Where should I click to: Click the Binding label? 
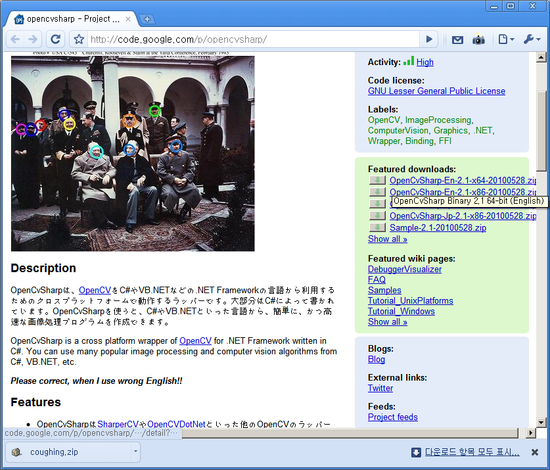point(419,141)
